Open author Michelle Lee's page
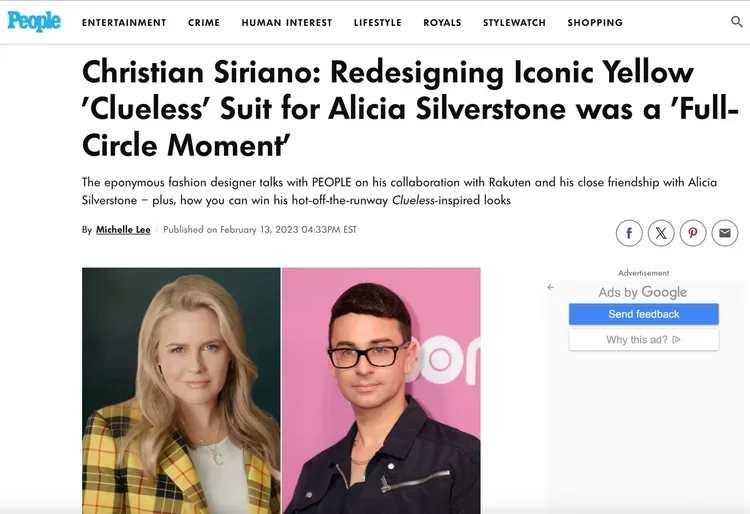 click(123, 230)
